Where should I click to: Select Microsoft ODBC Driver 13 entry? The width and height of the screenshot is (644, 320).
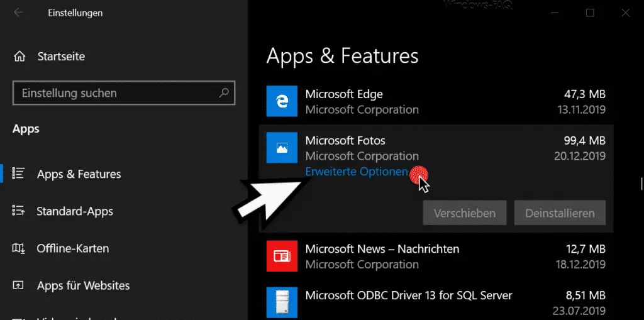pyautogui.click(x=436, y=303)
